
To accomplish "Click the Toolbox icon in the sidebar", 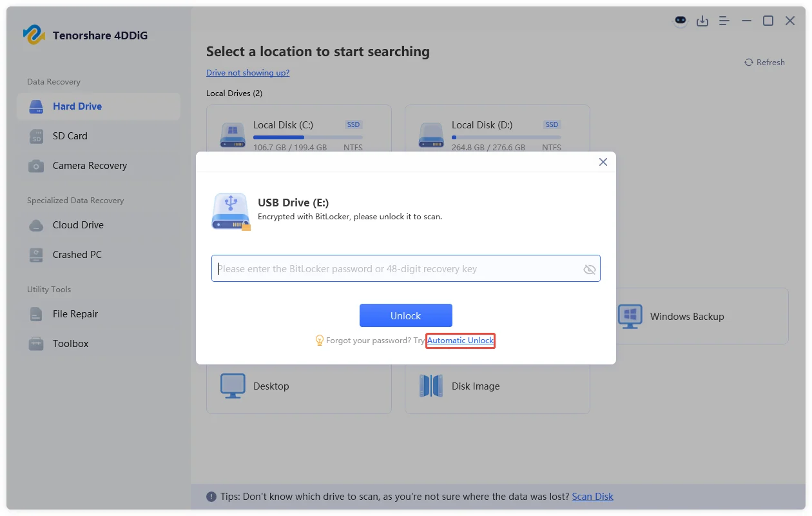I will (x=35, y=344).
